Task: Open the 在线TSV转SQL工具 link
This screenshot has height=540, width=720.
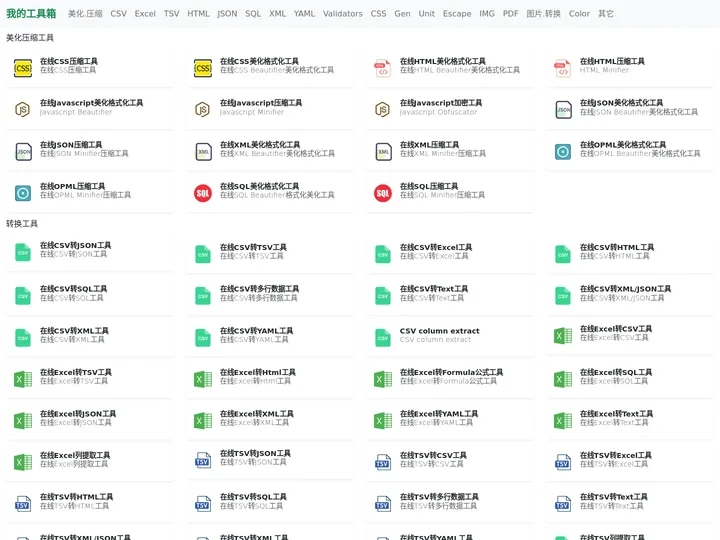Action: click(x=253, y=497)
